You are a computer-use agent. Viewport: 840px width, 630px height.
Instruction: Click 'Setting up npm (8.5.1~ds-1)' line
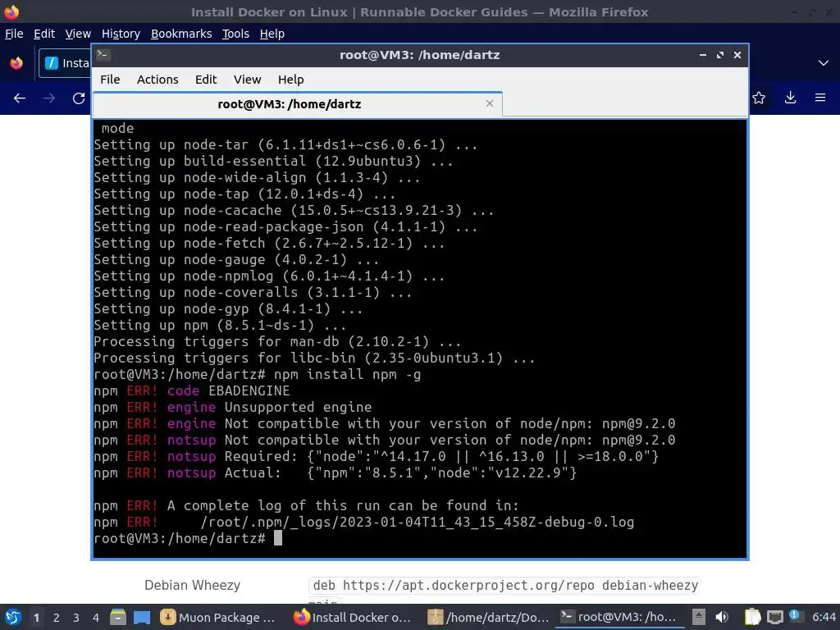coord(220,325)
